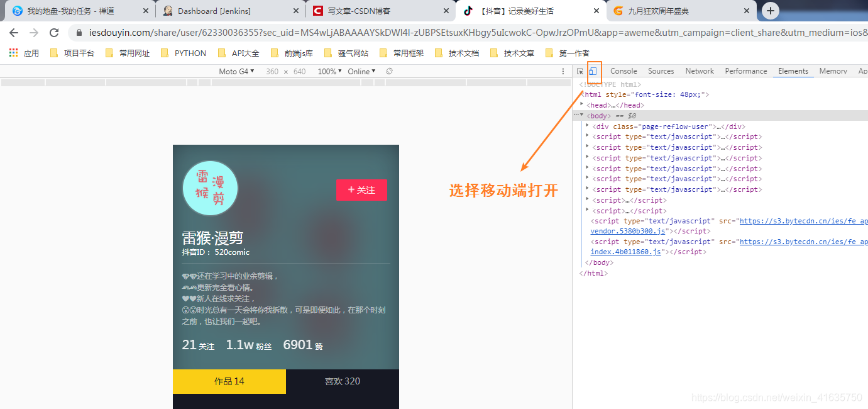Open the Performance panel tab
The image size is (868, 409).
click(746, 71)
